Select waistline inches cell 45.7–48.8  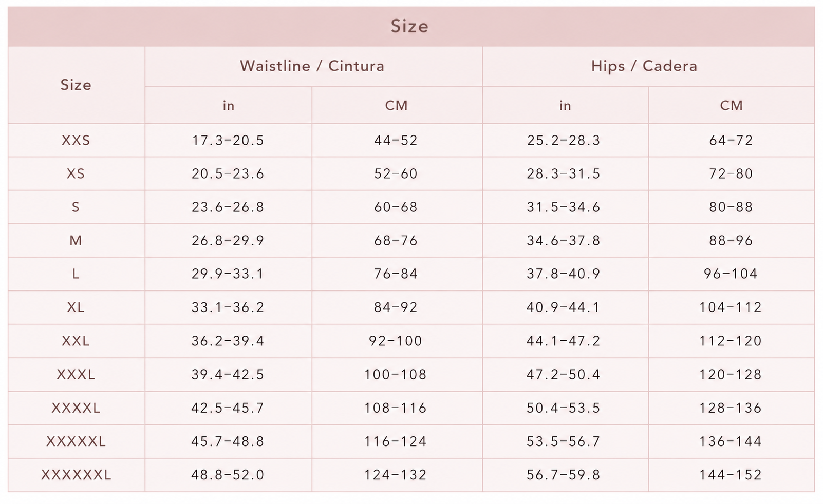(x=228, y=441)
